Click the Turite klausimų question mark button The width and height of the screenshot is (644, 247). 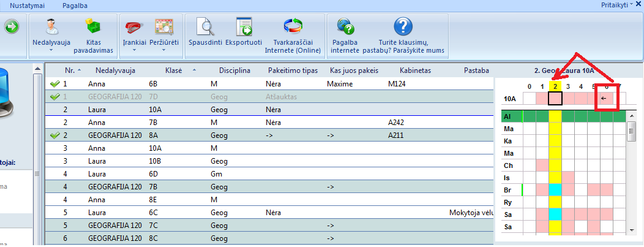click(x=402, y=27)
